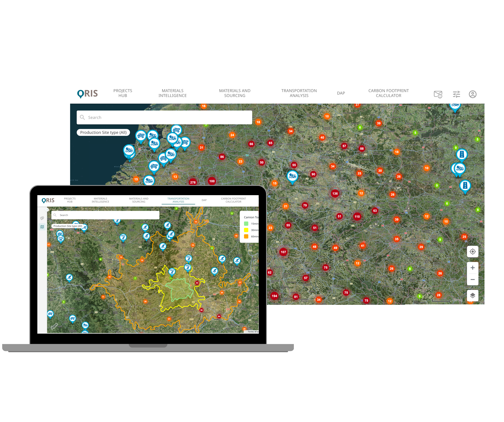Screen dimensions: 504x422
Task: Open Transportation Analysis tab on laptop screen
Action: 178,200
